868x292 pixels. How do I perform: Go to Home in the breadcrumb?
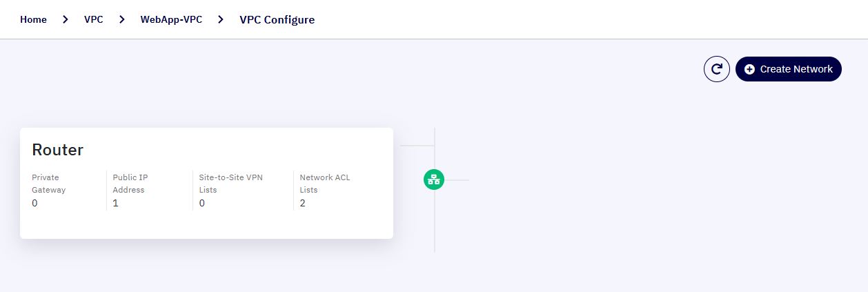(x=33, y=19)
